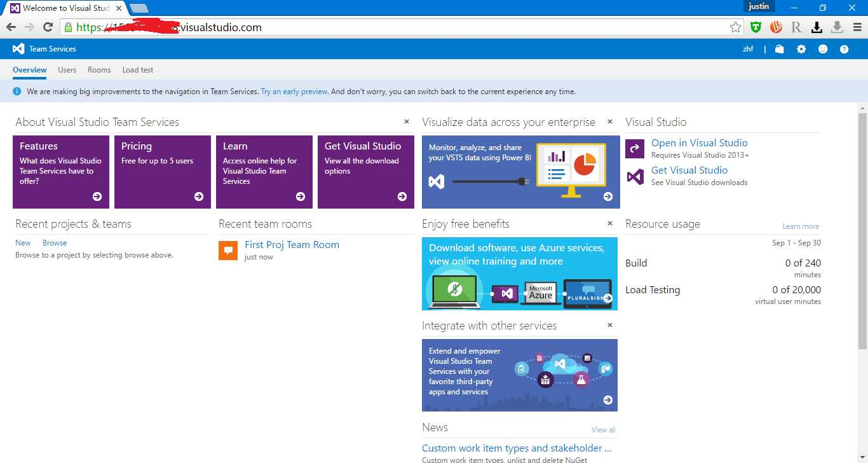Open First Proj Team Room
The height and width of the screenshot is (463, 868).
tap(292, 245)
